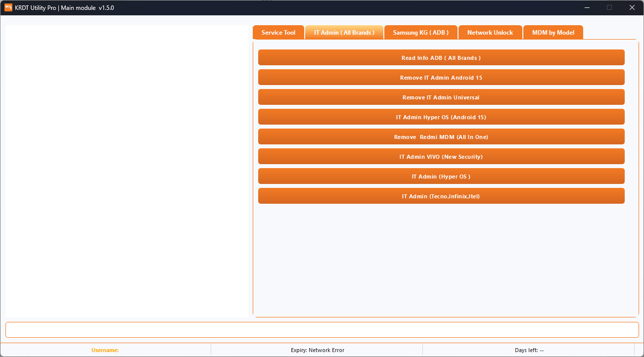Switch to IT Admin ( All Brands ) tab
The width and height of the screenshot is (644, 357).
344,32
